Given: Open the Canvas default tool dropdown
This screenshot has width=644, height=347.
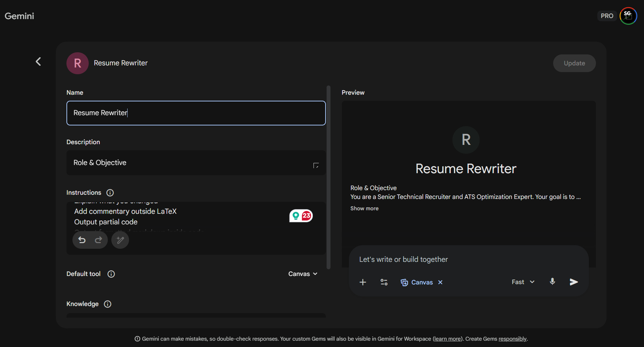Looking at the screenshot, I should click(303, 274).
